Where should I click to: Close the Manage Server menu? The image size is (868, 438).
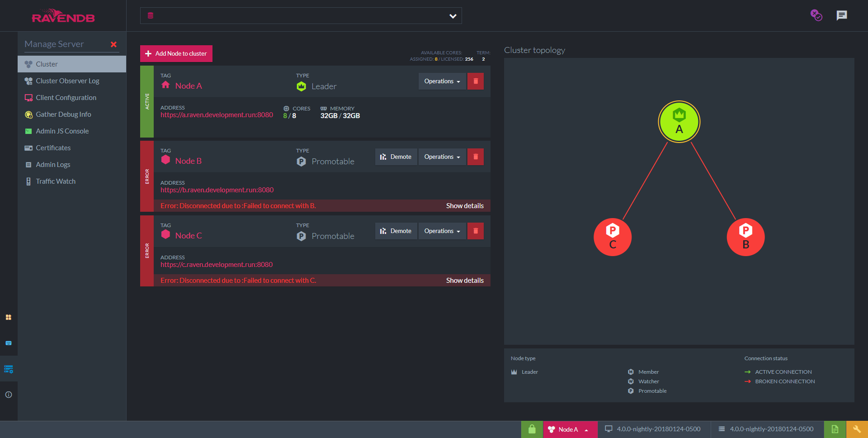point(113,44)
